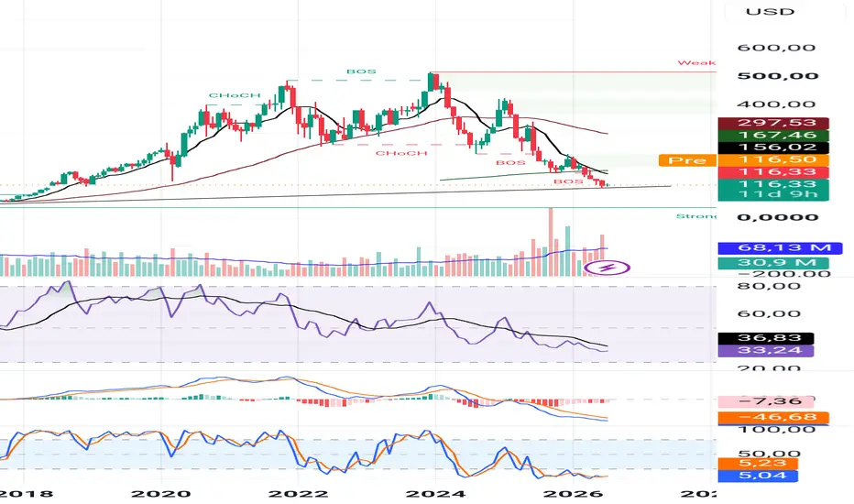The height and width of the screenshot is (504, 854).
Task: Click the 500,00 price axis level
Action: click(x=778, y=76)
